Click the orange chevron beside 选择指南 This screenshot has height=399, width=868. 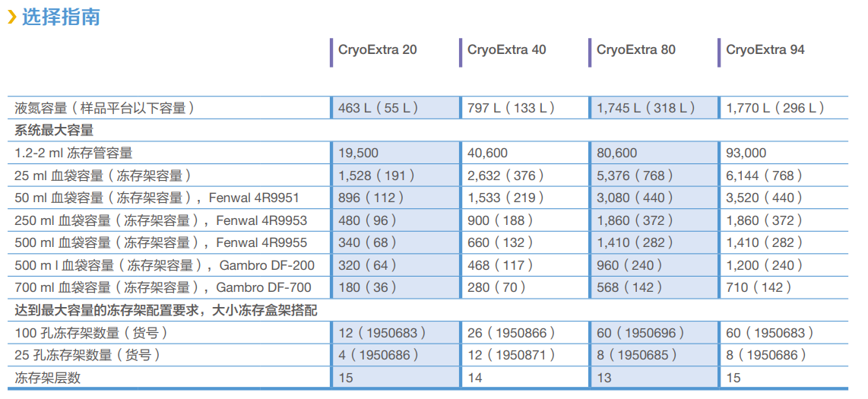point(11,17)
